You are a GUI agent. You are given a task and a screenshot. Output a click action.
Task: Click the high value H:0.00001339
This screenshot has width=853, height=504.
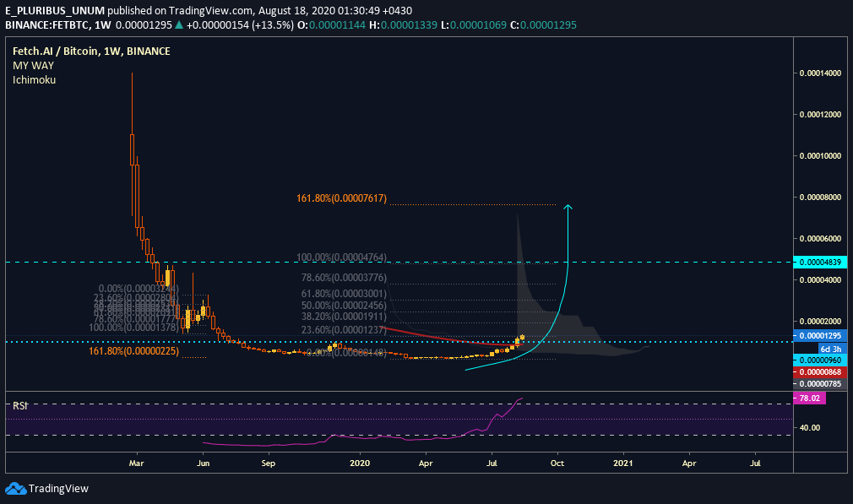tap(403, 25)
